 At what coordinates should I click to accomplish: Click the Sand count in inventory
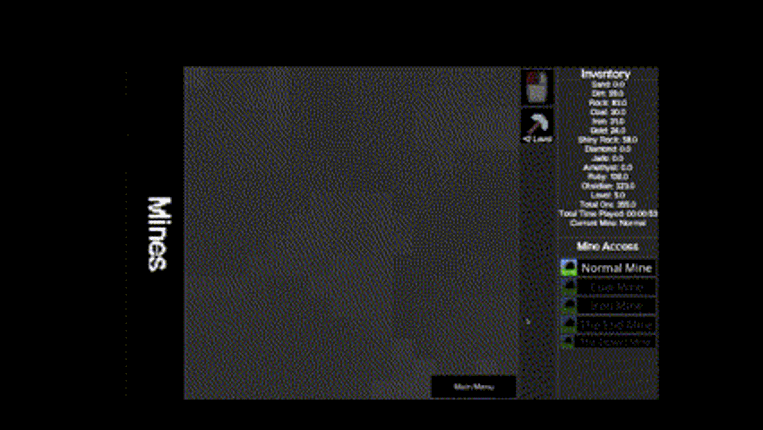point(608,84)
